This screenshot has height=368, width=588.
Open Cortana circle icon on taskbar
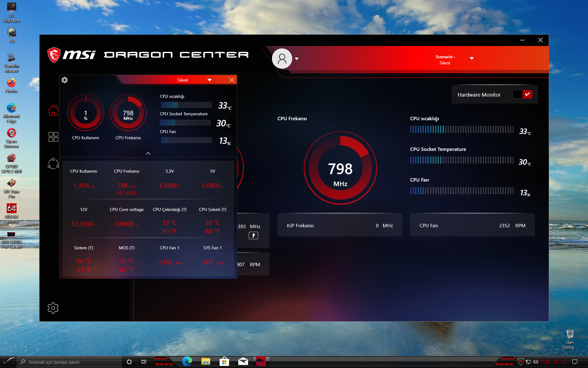pyautogui.click(x=129, y=362)
